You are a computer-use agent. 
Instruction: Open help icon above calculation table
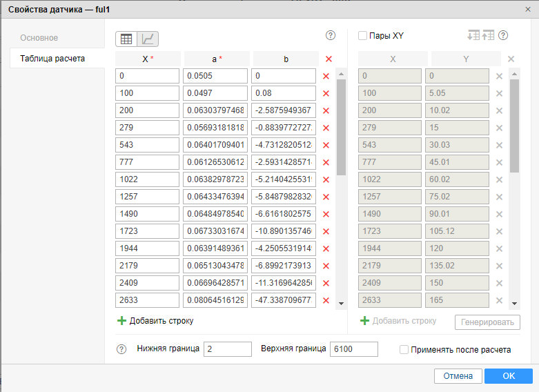330,35
